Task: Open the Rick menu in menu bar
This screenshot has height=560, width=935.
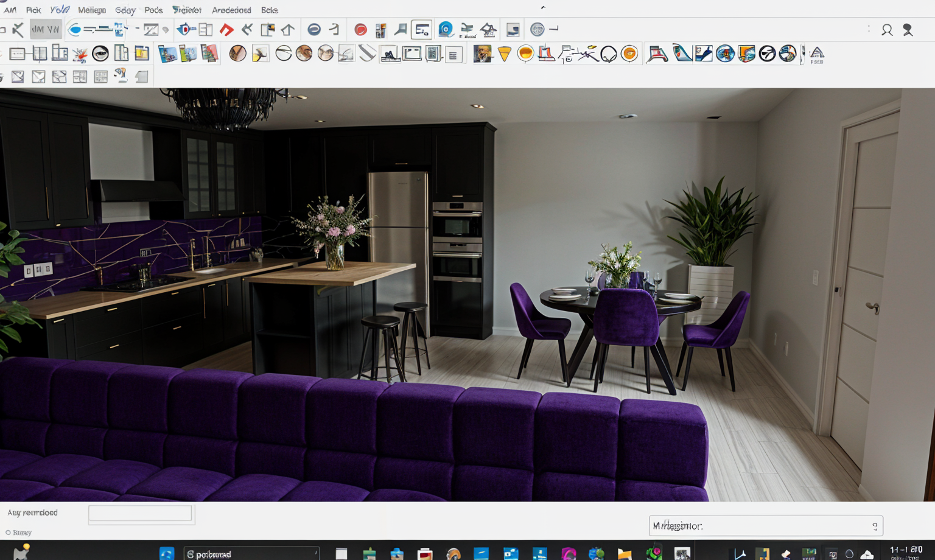Action: pos(33,10)
